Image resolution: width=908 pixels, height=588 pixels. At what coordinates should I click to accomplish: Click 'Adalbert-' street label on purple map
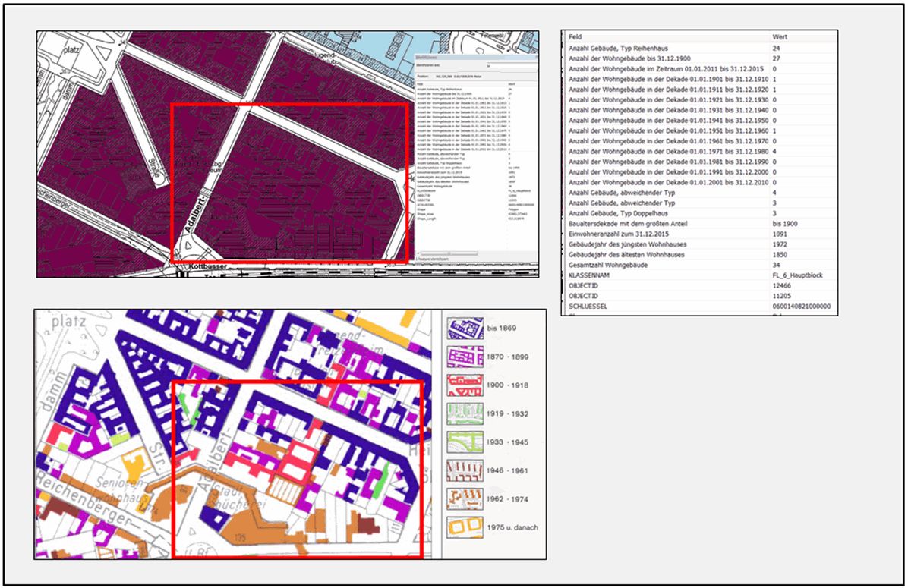click(x=196, y=214)
